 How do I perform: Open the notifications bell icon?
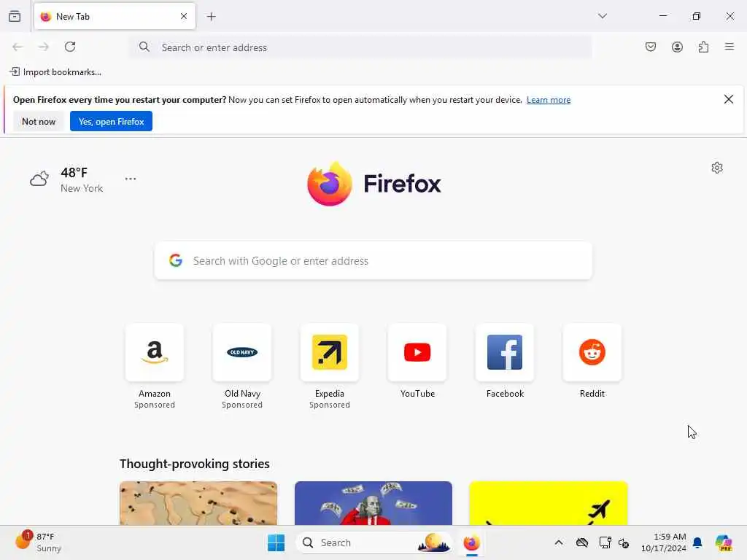(x=697, y=542)
